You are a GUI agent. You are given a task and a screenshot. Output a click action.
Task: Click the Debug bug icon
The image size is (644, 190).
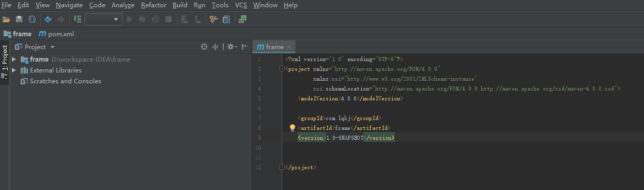(x=142, y=19)
